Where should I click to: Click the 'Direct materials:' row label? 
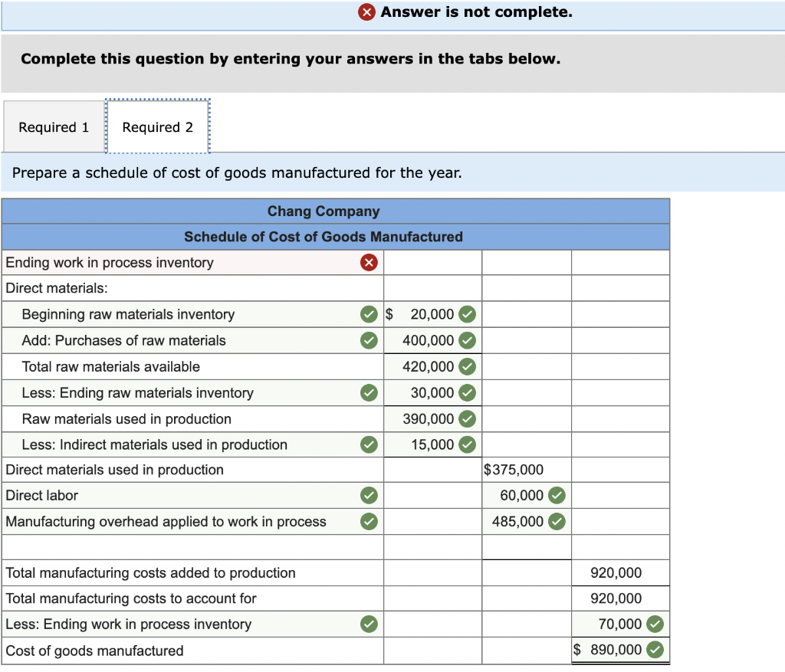coord(57,288)
